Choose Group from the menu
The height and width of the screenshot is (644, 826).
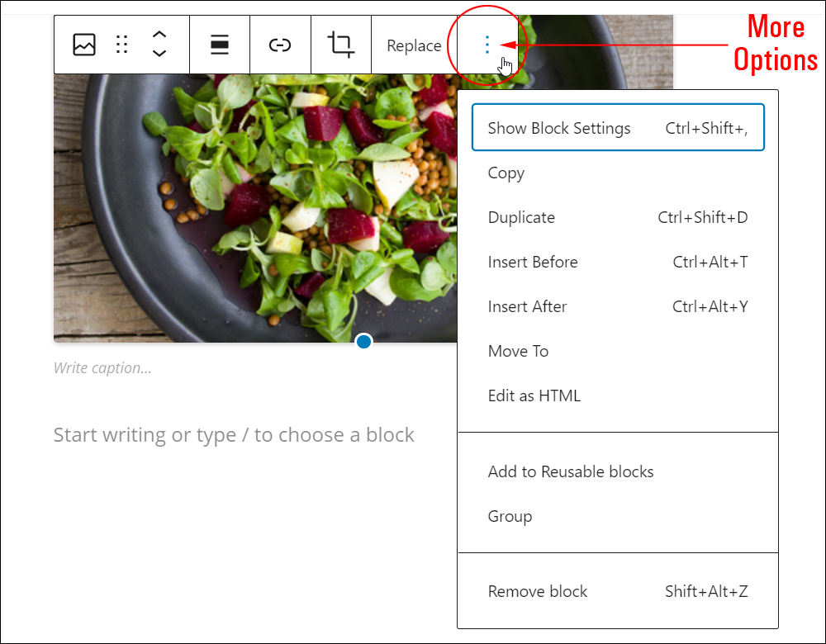pyautogui.click(x=618, y=516)
